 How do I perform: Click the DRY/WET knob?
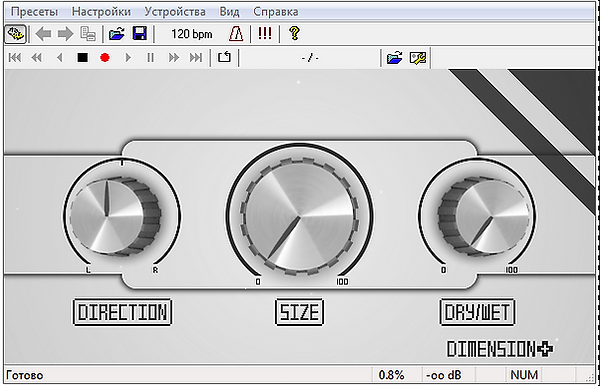click(x=485, y=217)
